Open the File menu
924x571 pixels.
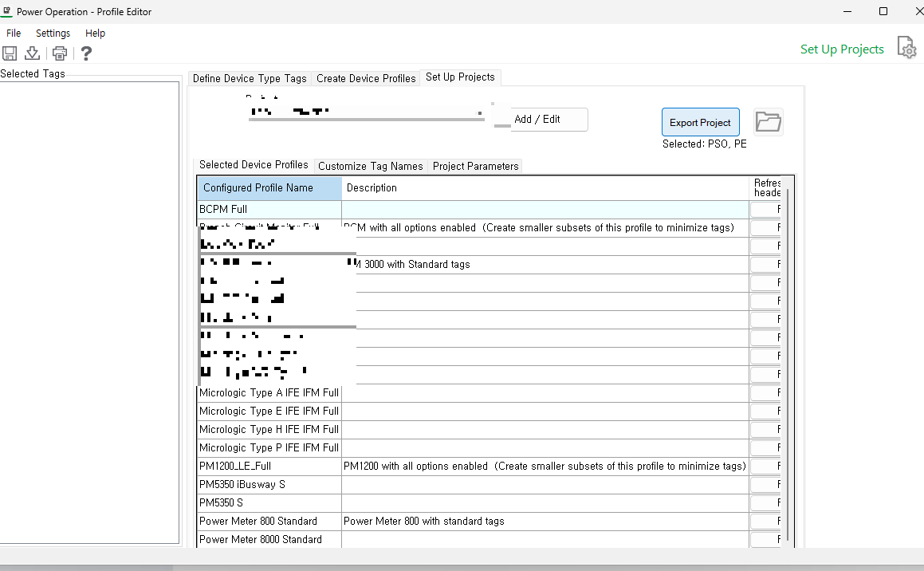[x=14, y=33]
